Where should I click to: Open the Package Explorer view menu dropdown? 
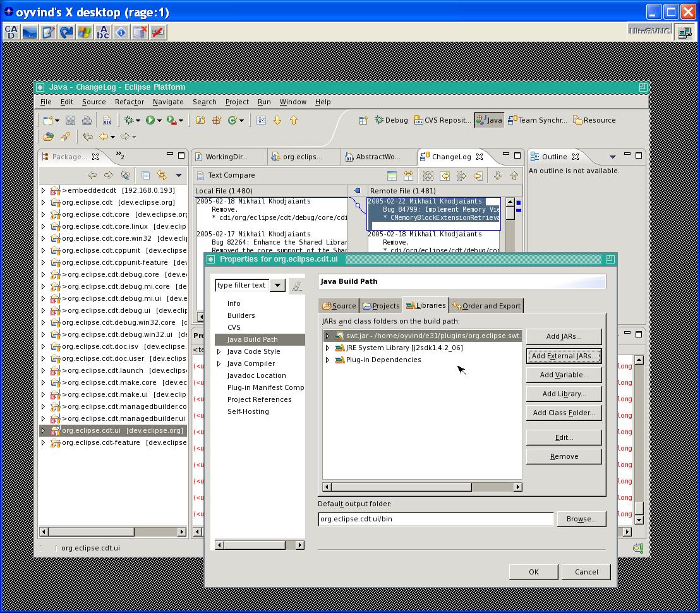pyautogui.click(x=179, y=175)
